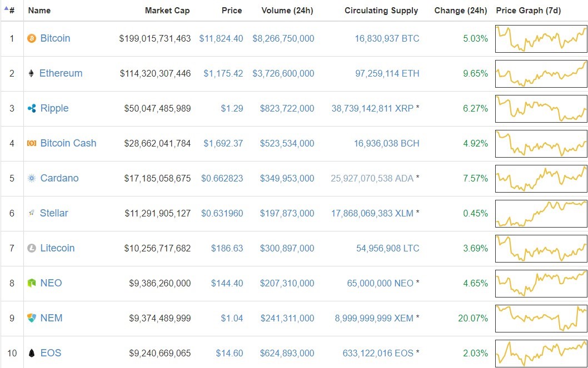Click the Bitcoin Cash logo icon
The image size is (588, 368).
click(x=32, y=143)
